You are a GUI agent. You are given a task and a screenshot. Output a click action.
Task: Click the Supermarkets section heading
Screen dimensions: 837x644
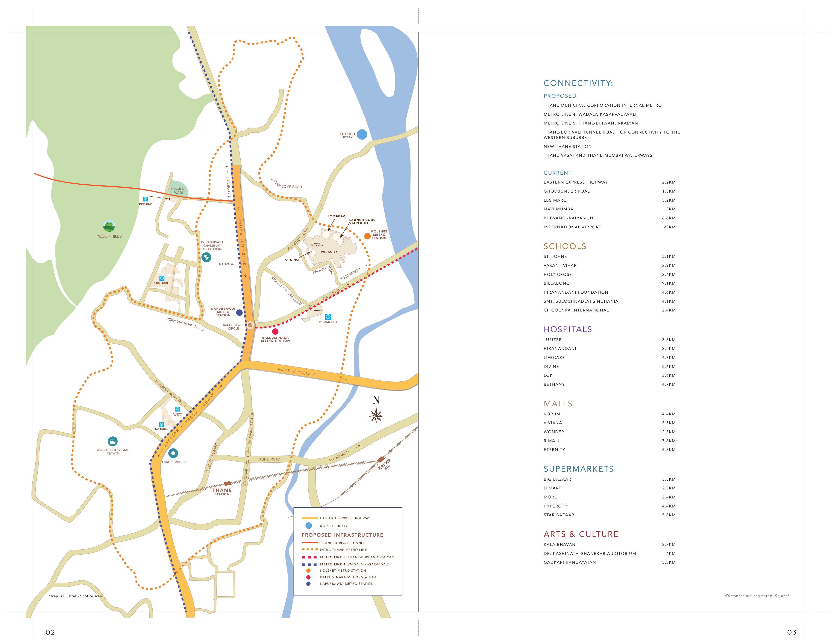tap(579, 469)
